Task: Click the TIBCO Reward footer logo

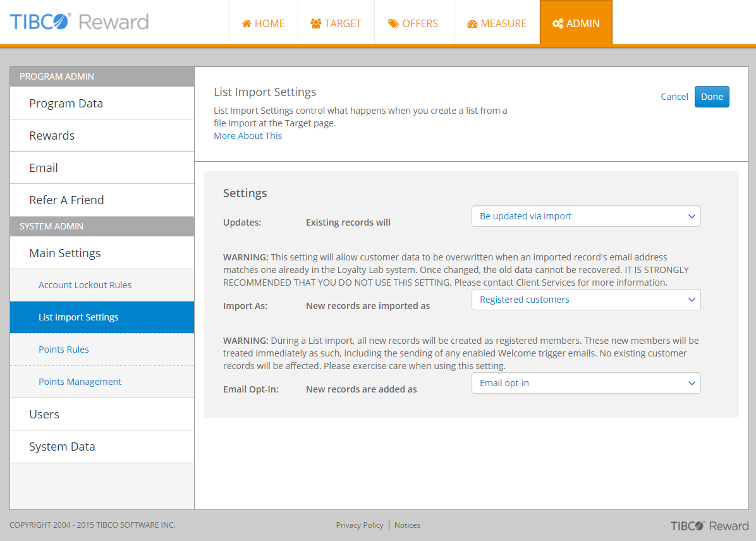Action: (x=709, y=526)
